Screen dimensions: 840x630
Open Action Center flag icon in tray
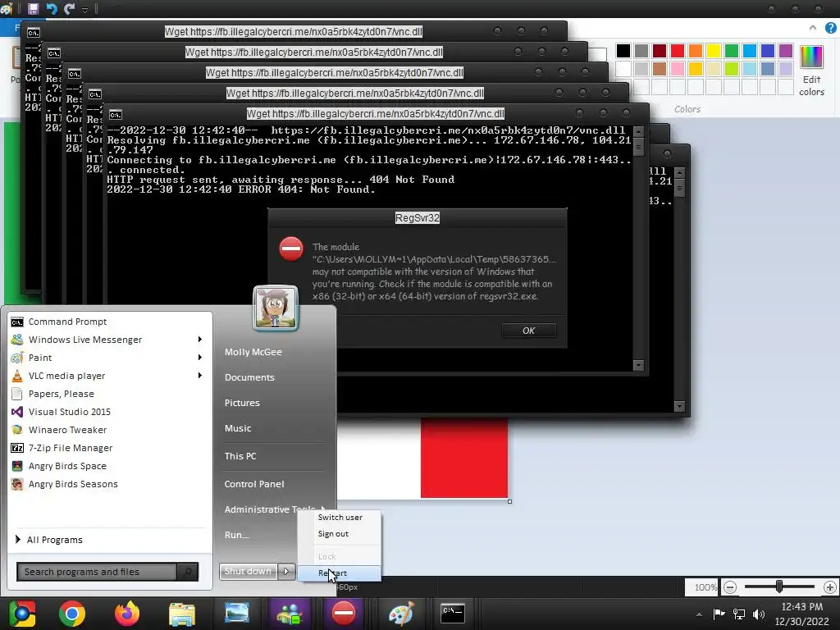(719, 614)
